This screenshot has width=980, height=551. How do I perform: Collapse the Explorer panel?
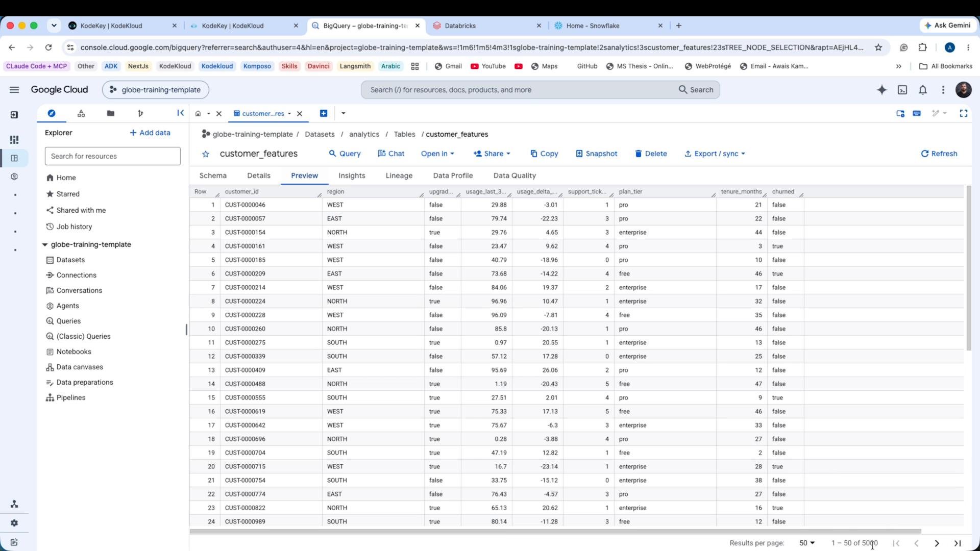click(180, 113)
